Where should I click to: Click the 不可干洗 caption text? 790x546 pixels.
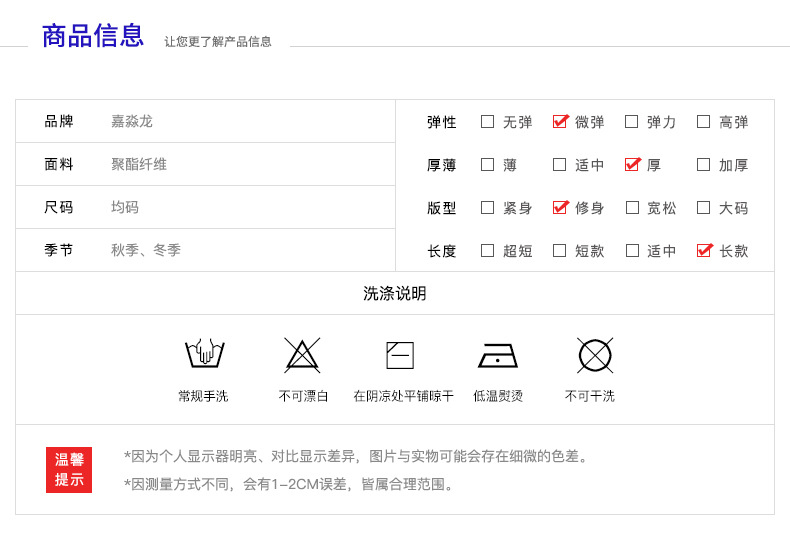click(590, 396)
